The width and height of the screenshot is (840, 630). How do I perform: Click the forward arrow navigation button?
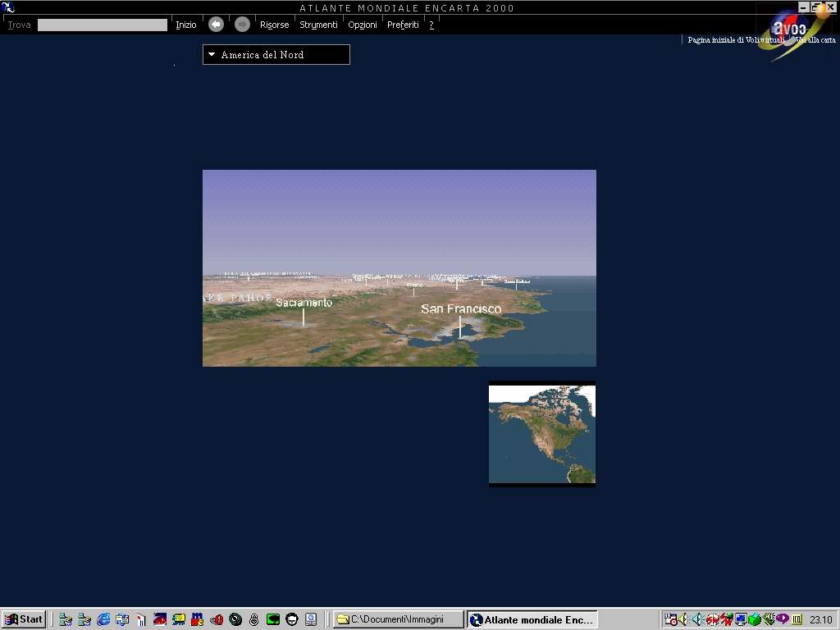[x=242, y=24]
